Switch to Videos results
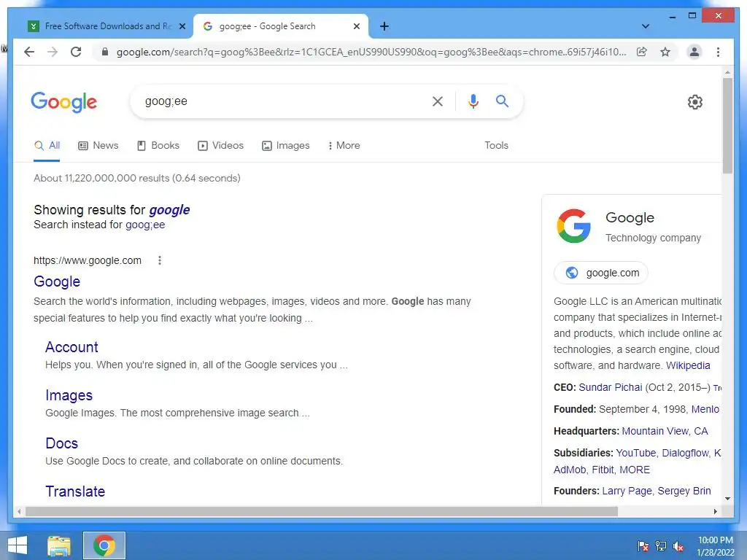Image resolution: width=747 pixels, height=560 pixels. [220, 146]
